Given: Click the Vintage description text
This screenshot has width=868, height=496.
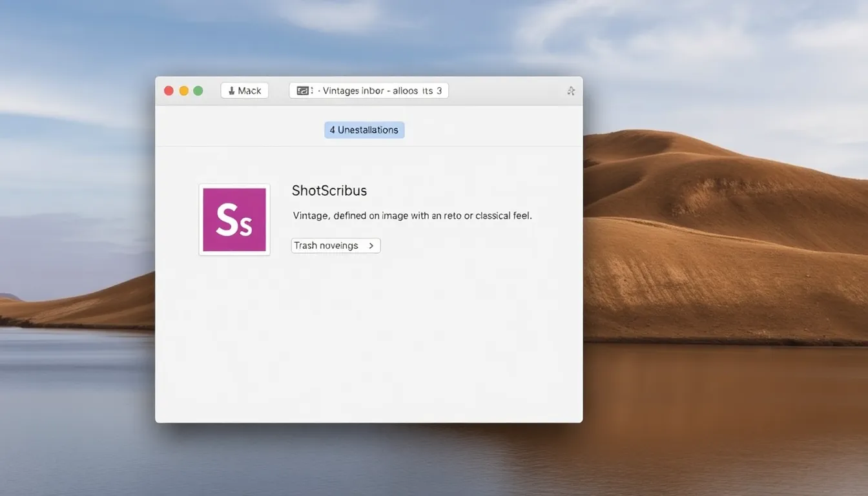Looking at the screenshot, I should coord(412,216).
